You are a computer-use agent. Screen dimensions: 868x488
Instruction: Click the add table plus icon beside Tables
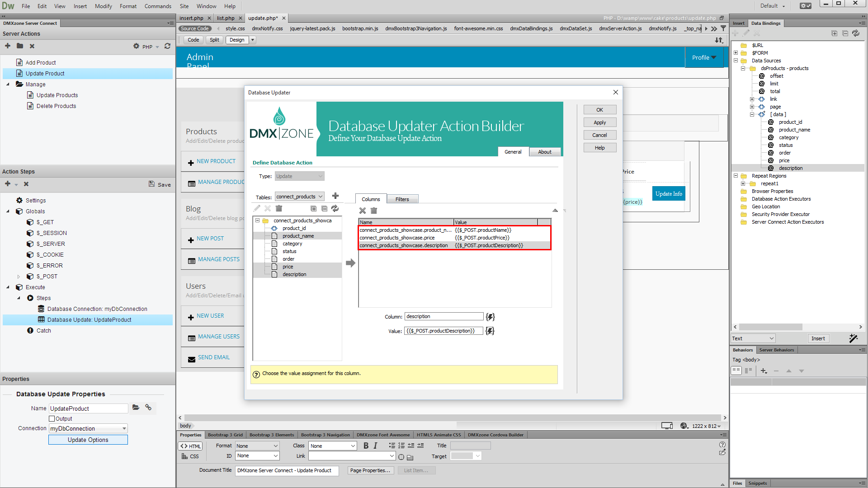[x=335, y=196]
